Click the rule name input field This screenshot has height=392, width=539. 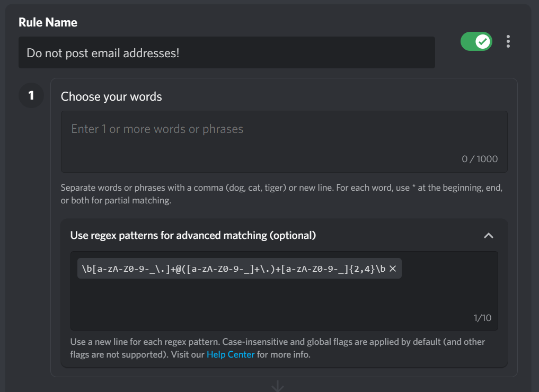[227, 52]
